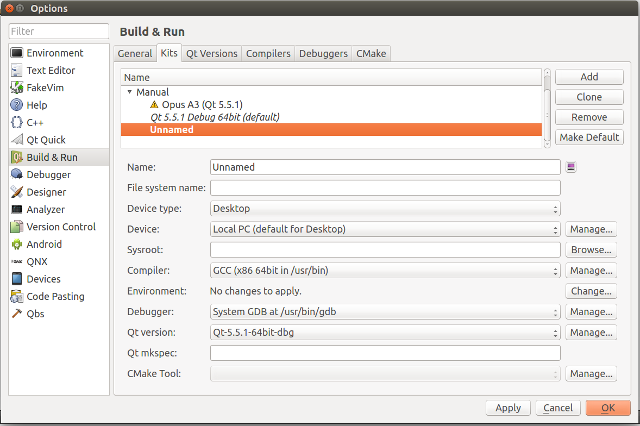
Task: Select the Qt 5.5.1 Debug 64bit kit
Action: (x=331, y=117)
